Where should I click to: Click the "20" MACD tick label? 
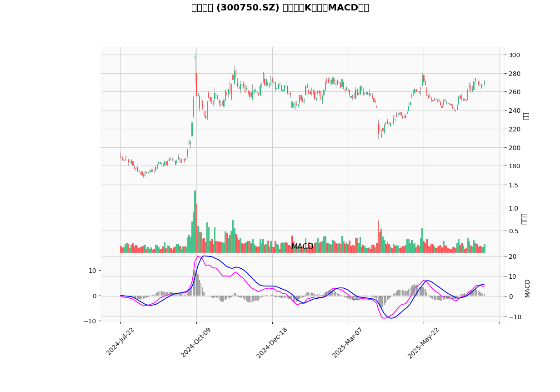(513, 256)
